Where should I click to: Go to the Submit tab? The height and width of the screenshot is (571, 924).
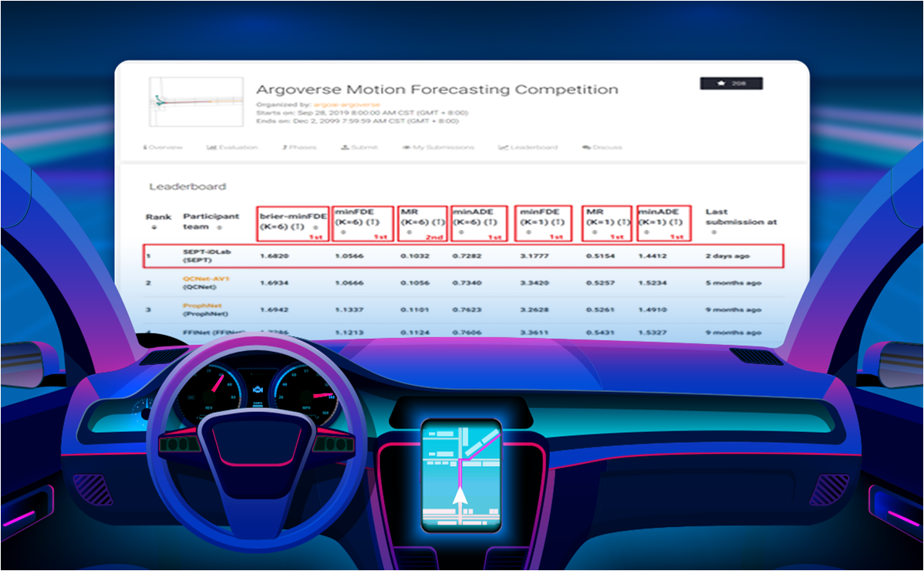click(359, 147)
